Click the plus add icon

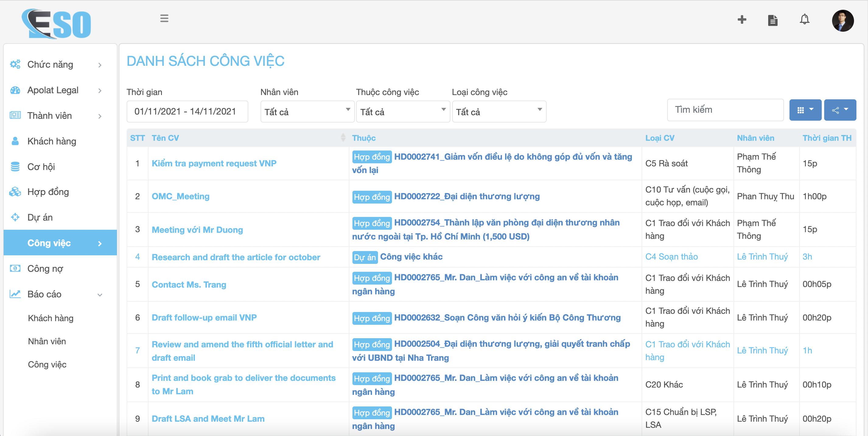742,19
